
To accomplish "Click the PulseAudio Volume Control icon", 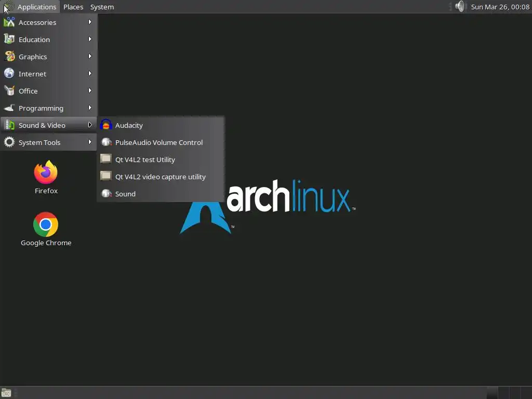I will [x=106, y=142].
